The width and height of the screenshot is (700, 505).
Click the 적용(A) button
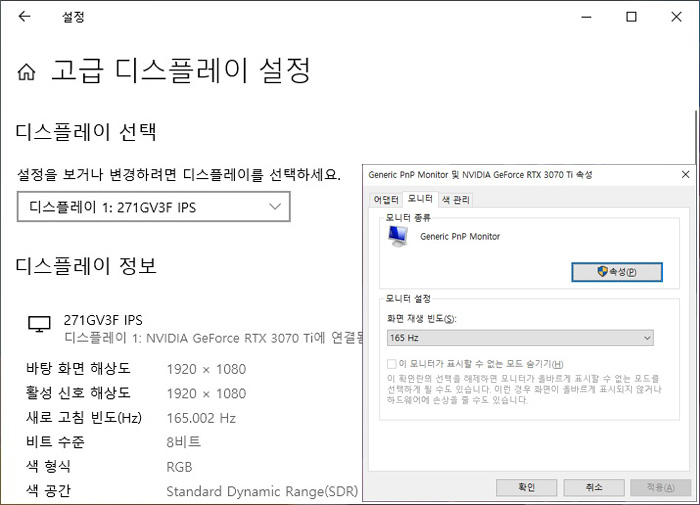660,488
